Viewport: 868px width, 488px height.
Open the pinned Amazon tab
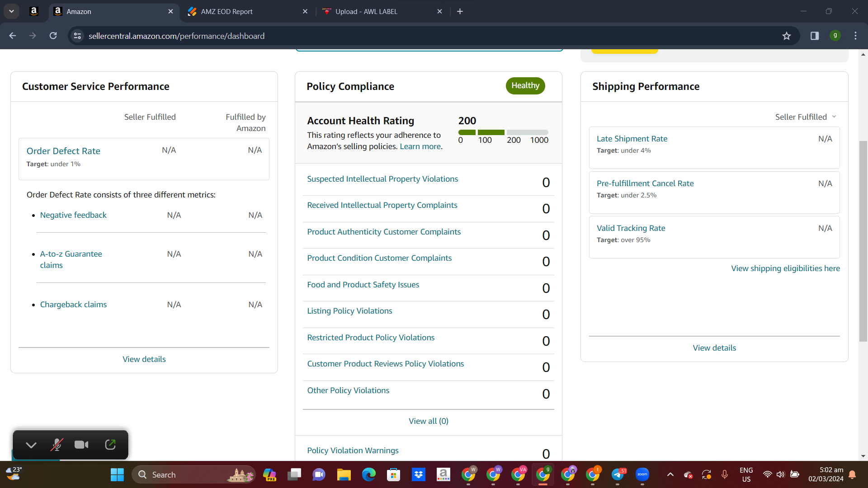(34, 11)
